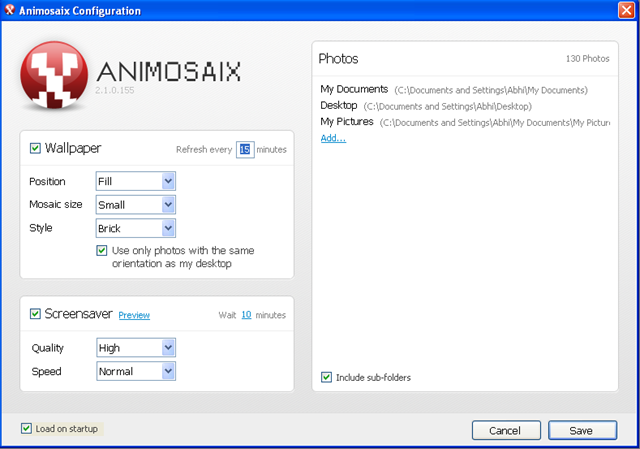640x449 pixels.
Task: Click the Refresh every label
Action: coord(204,150)
